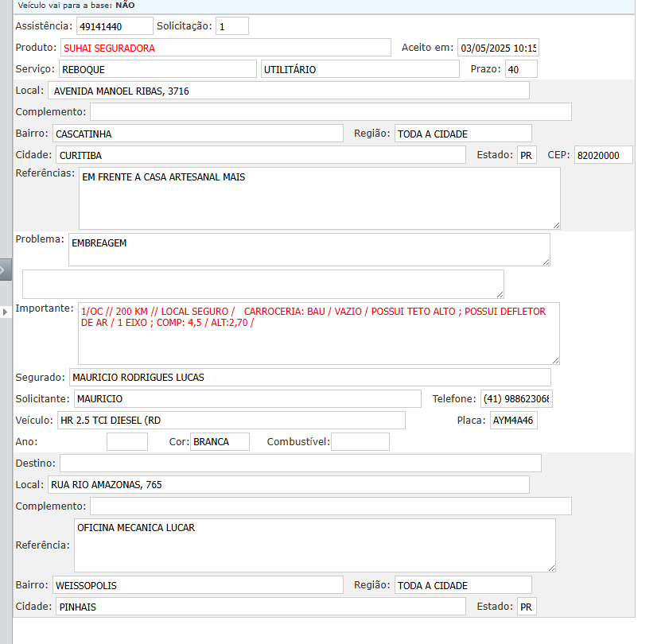This screenshot has width=665, height=644.
Task: Click the empty Destino field
Action: click(x=300, y=463)
